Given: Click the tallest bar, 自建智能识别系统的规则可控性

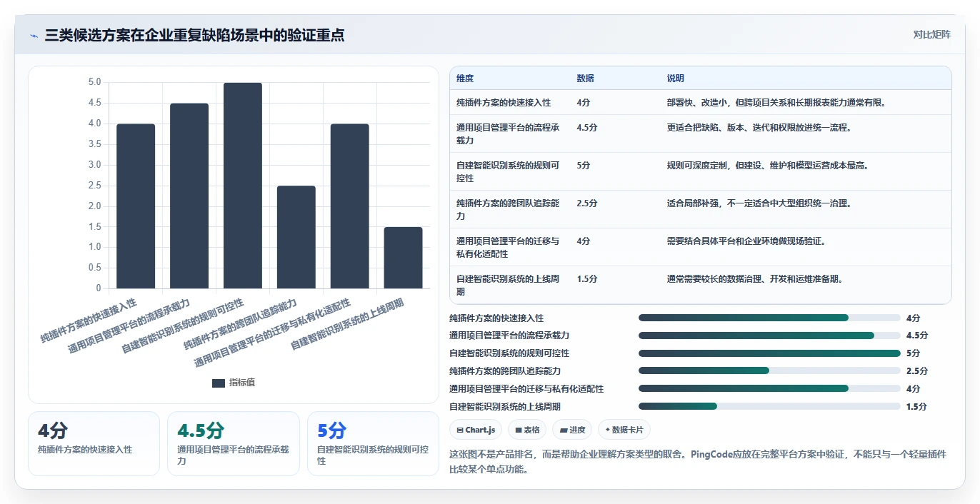Looking at the screenshot, I should click(243, 186).
